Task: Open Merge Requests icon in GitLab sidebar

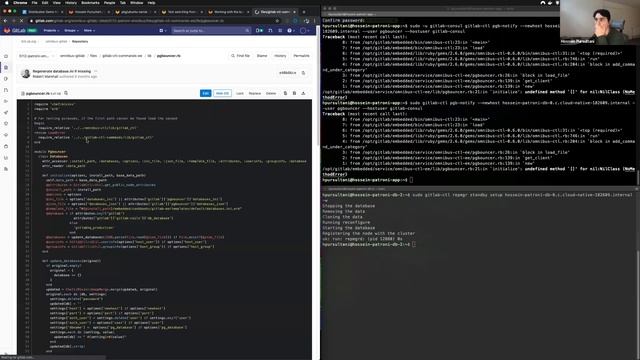Action: (x=6, y=90)
